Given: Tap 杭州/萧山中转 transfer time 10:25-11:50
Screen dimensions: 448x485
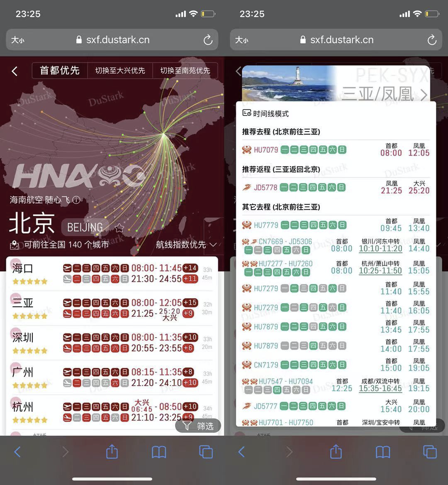Looking at the screenshot, I should click(x=380, y=271).
